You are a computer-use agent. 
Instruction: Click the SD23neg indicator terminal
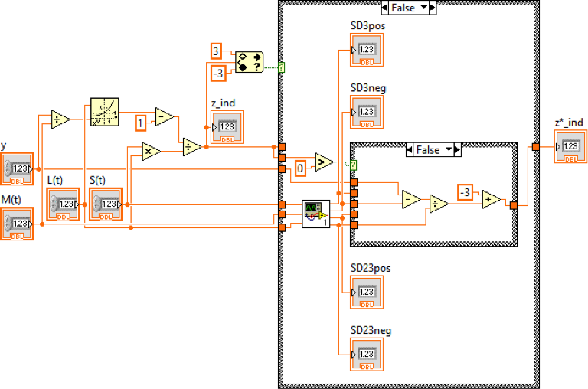click(367, 354)
